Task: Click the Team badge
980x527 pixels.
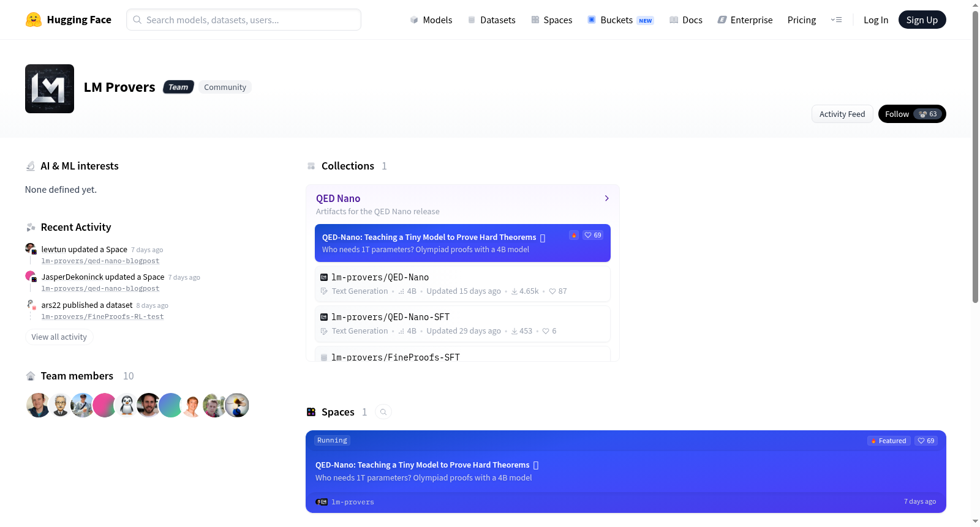Action: tap(178, 87)
